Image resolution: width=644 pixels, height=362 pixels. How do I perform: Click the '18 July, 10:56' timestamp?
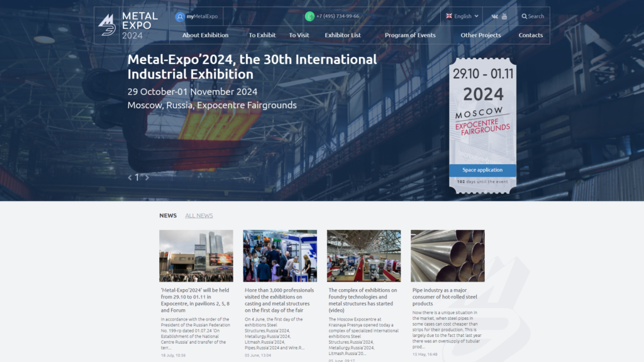click(174, 356)
